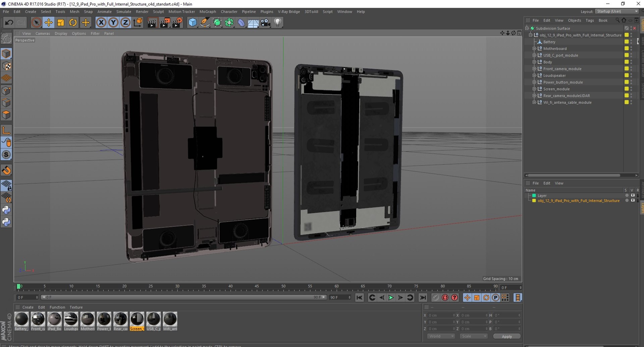This screenshot has width=644, height=347.
Task: Click yellow layer swatch of Battery
Action: point(626,42)
